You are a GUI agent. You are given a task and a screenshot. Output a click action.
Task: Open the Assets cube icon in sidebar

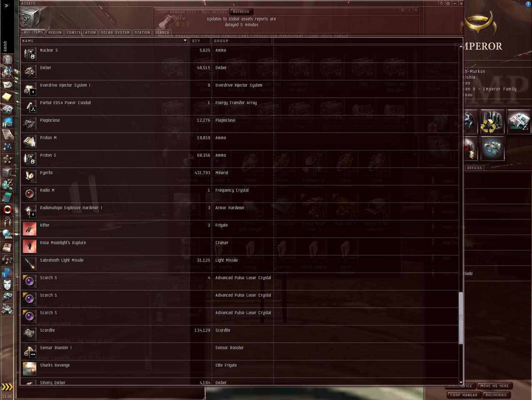tap(7, 172)
